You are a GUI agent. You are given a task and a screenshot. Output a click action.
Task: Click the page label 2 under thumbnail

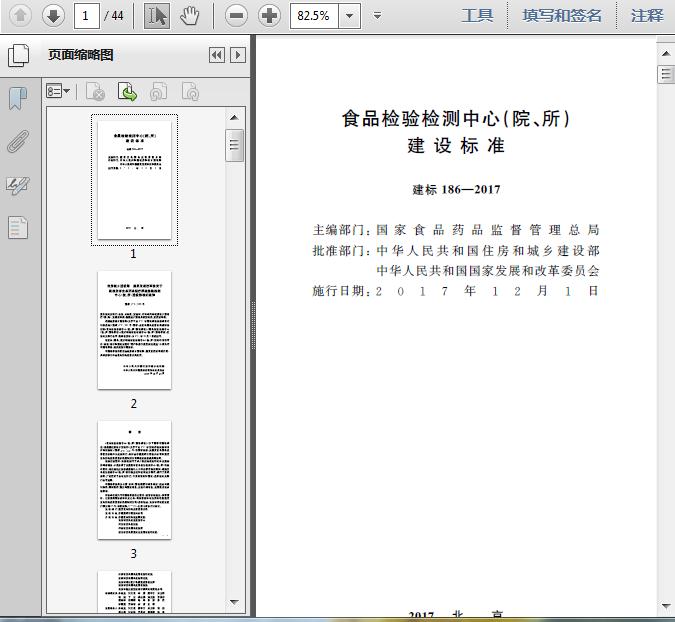[134, 404]
